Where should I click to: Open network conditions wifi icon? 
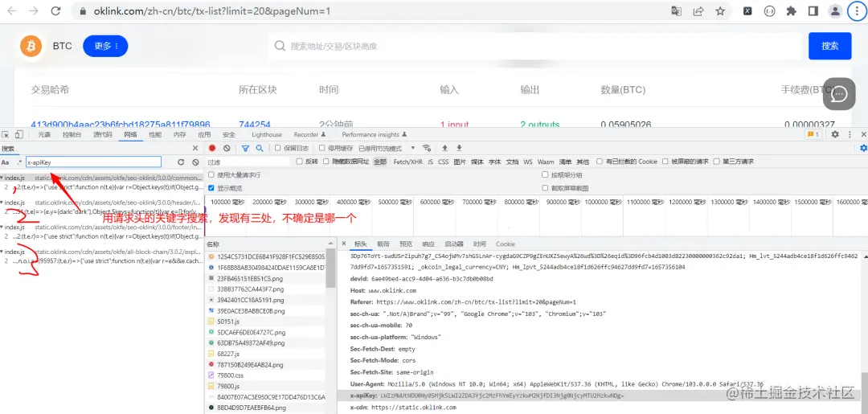(426, 149)
